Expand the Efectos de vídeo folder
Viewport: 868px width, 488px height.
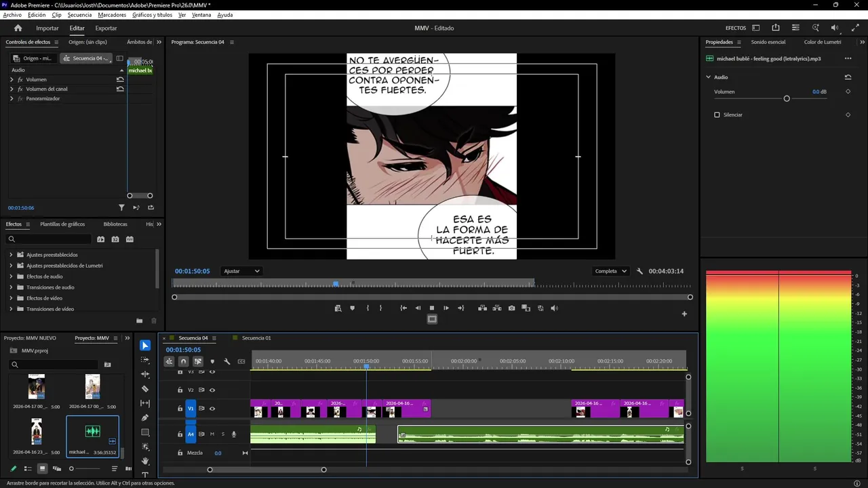[11, 298]
